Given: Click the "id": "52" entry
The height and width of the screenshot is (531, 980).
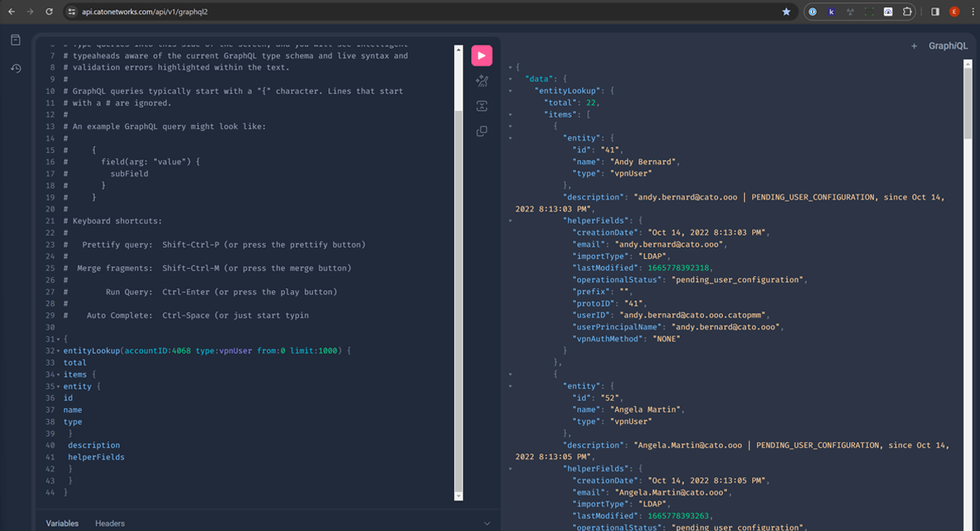Looking at the screenshot, I should (x=598, y=398).
